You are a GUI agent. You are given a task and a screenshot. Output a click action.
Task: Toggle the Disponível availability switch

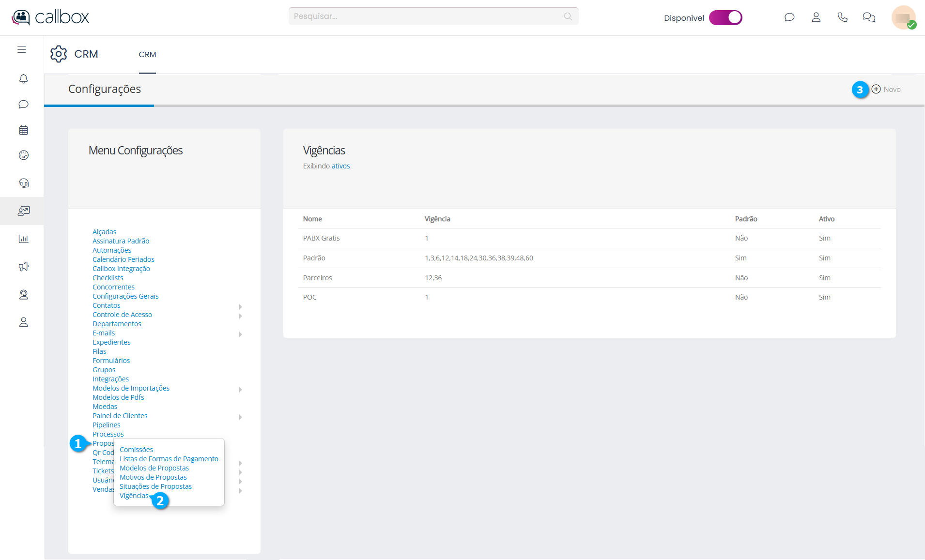coord(725,18)
